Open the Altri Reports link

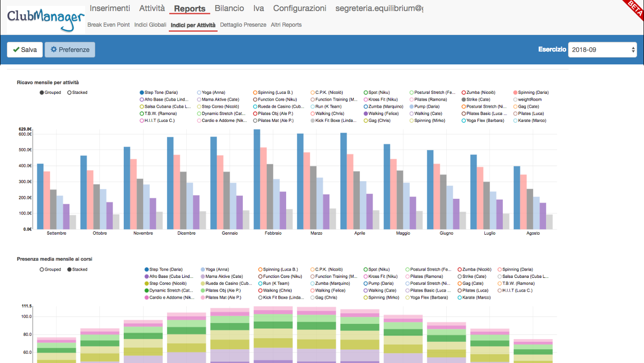[286, 25]
